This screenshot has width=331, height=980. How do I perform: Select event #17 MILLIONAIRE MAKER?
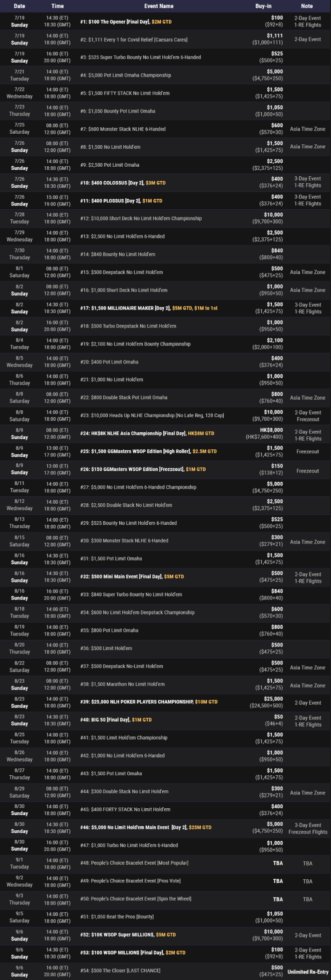click(149, 308)
